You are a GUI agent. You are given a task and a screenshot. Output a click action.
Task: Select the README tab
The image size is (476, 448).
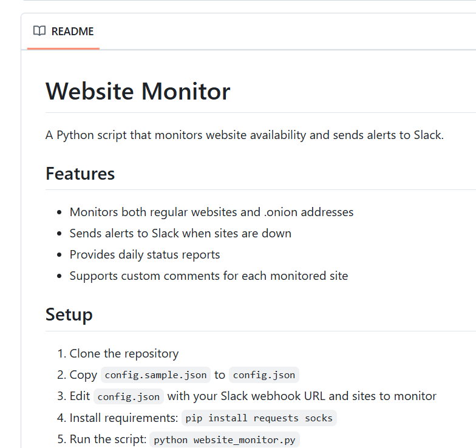point(63,32)
